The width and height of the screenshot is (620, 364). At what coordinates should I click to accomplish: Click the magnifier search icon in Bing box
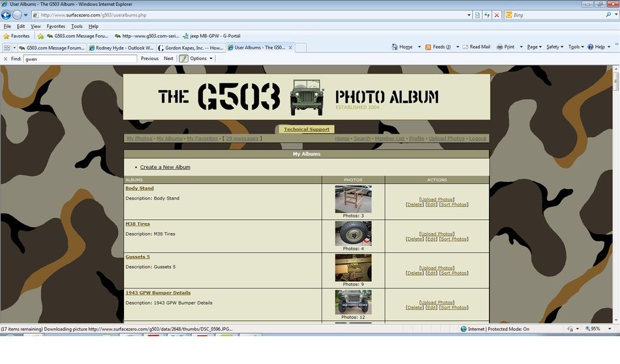pyautogui.click(x=608, y=14)
